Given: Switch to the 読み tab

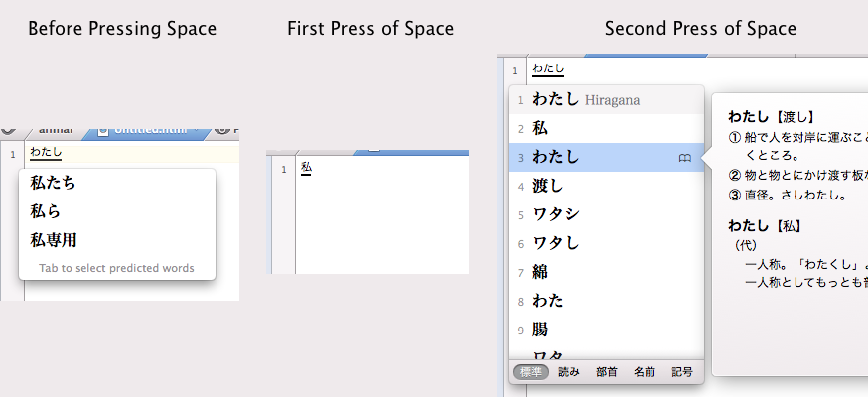Looking at the screenshot, I should click(x=568, y=372).
